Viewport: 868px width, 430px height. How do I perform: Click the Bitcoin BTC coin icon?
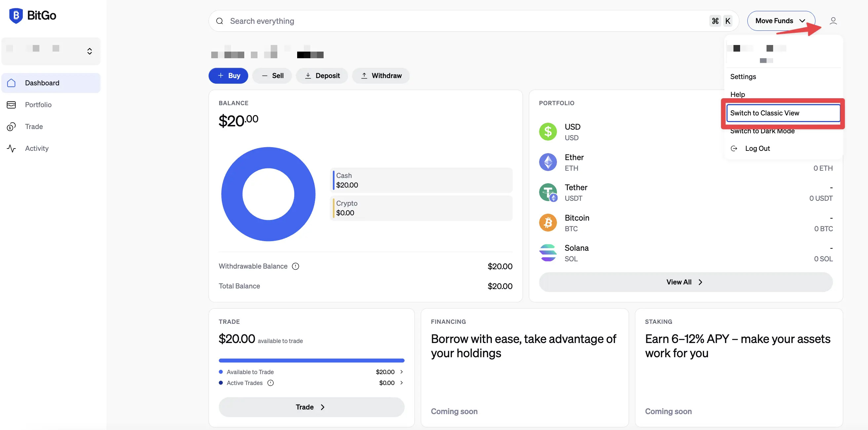(548, 222)
